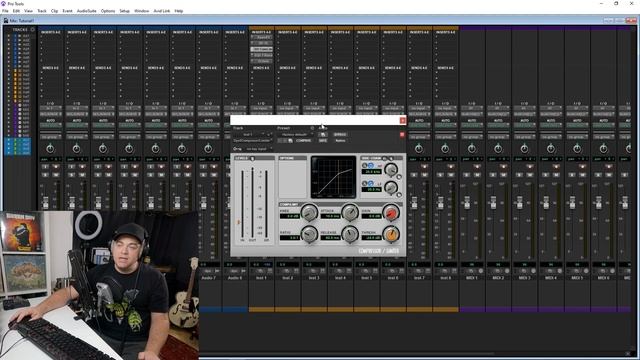Open the automation mode selector on MIDI 1 strip
The height and width of the screenshot is (360, 640).
[x=471, y=125]
